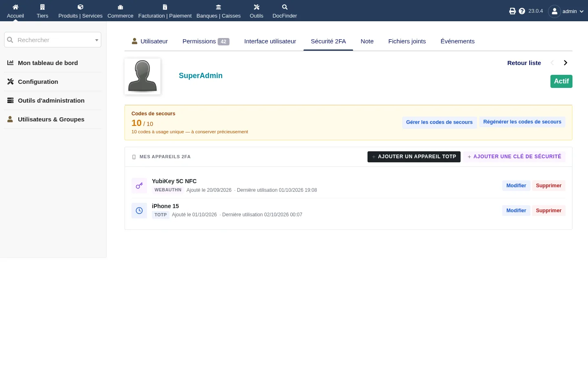Click Gérer les codes de secours
588x368 pixels.
pos(439,122)
